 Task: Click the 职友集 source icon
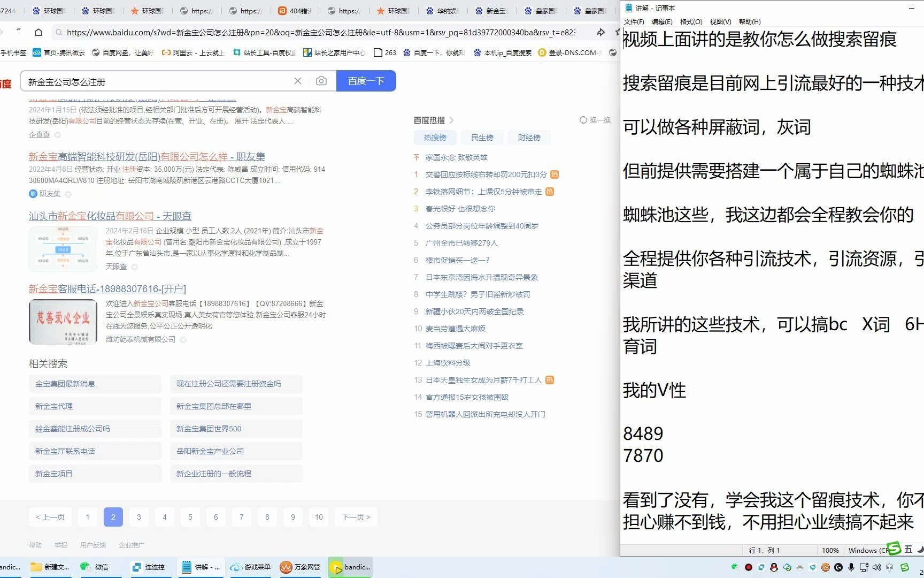[x=33, y=194]
